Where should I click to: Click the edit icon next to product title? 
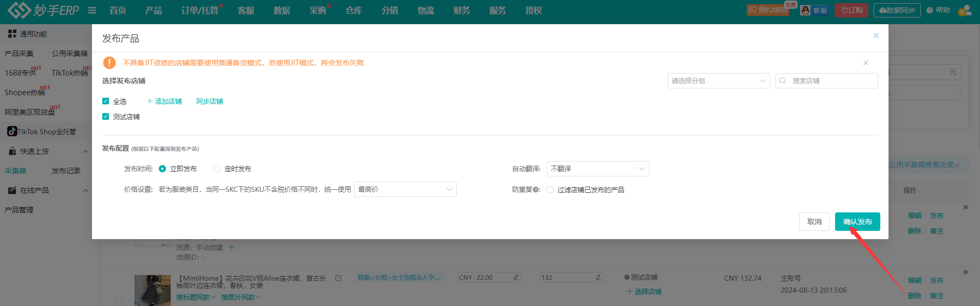(x=338, y=278)
